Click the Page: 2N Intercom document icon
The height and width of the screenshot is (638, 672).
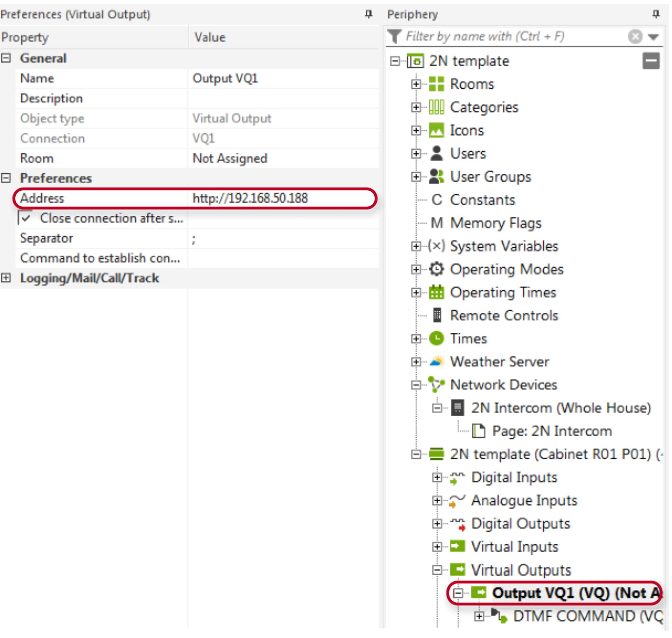coord(478,431)
